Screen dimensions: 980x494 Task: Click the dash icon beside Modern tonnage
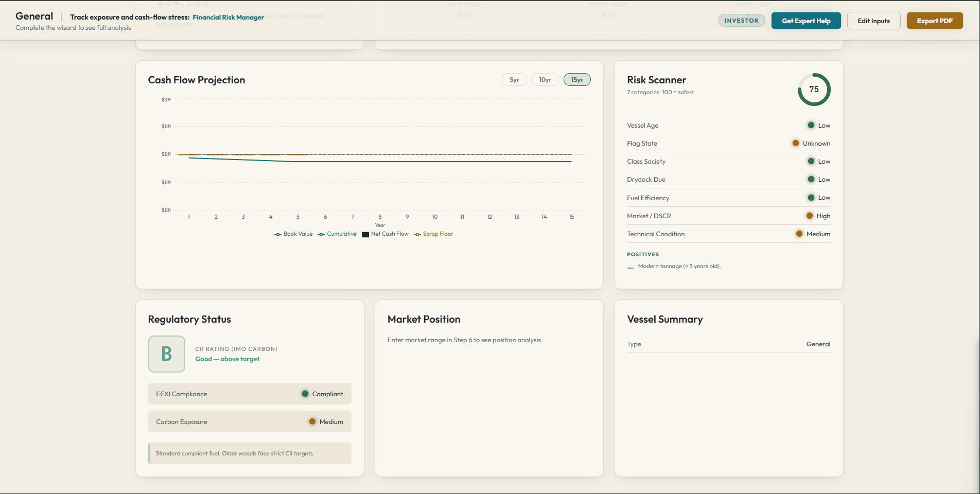631,268
